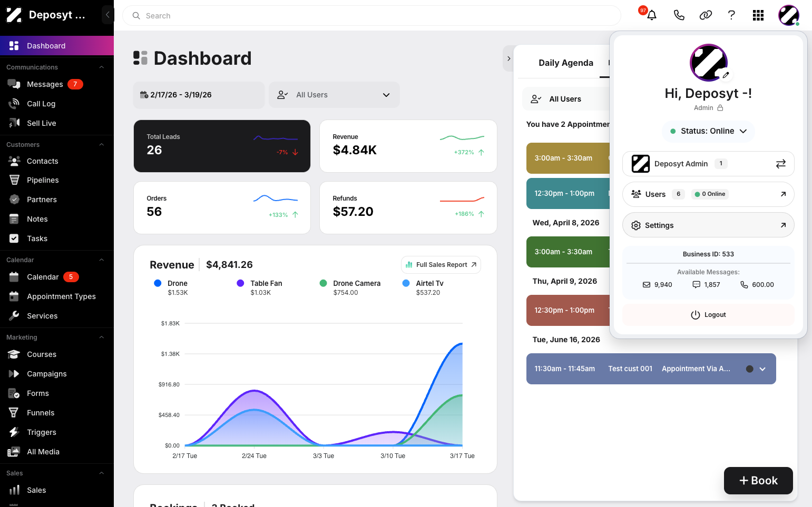Click the Appointment Types icon in sidebar

pos(14,296)
